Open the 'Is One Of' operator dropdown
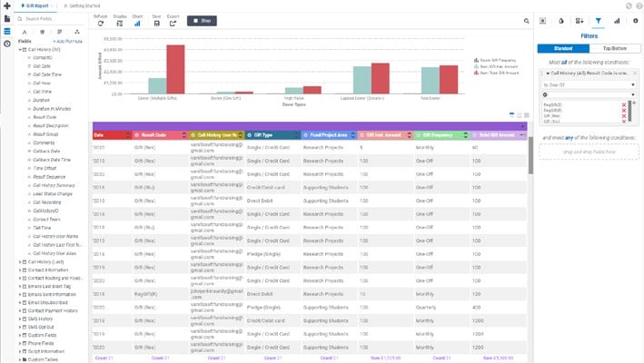The height and width of the screenshot is (363, 644). (589, 85)
